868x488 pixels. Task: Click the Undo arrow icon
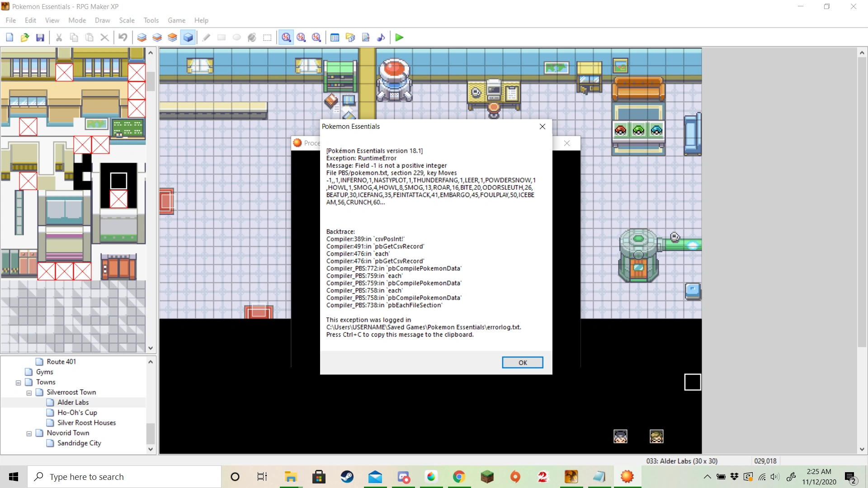[x=123, y=38]
